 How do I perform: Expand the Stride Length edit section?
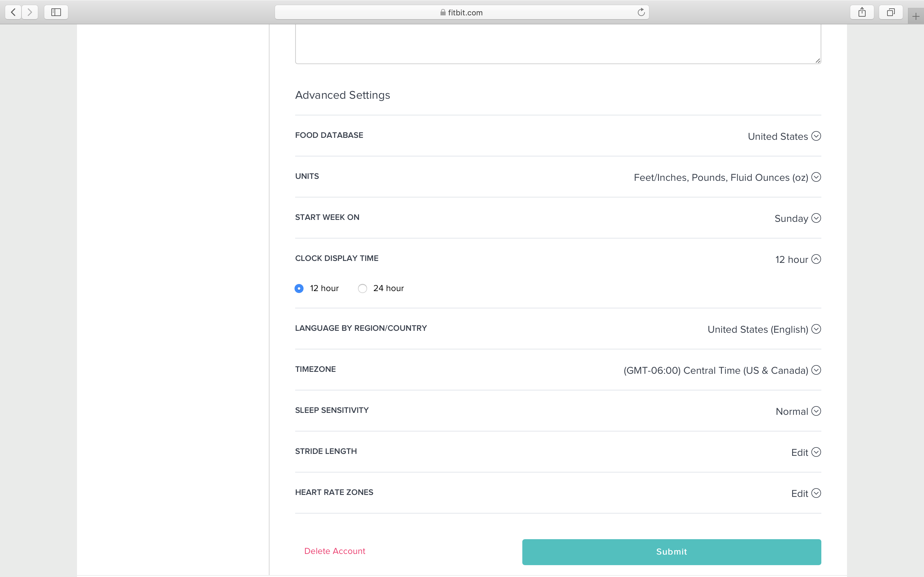coord(816,452)
